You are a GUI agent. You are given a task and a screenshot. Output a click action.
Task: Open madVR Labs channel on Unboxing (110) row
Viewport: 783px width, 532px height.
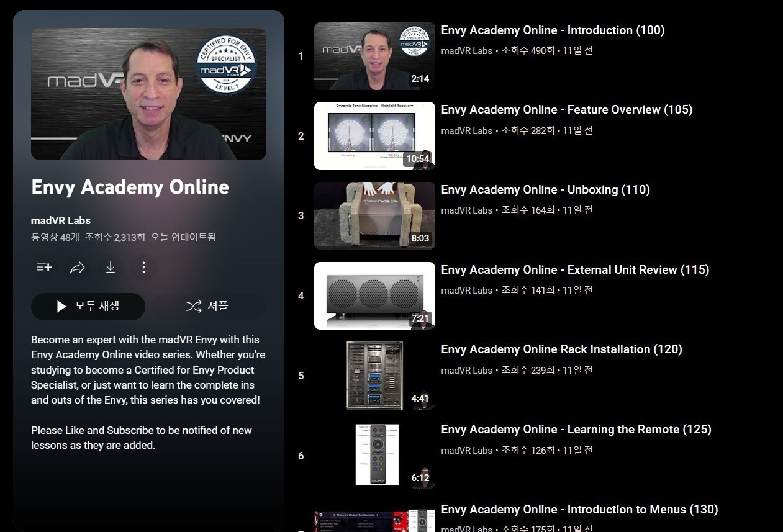click(x=466, y=210)
